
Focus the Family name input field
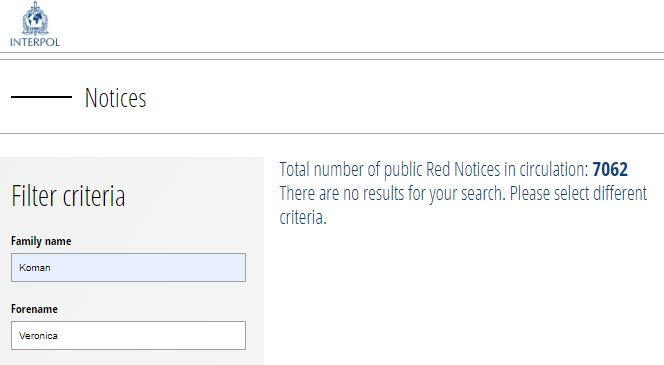click(128, 268)
